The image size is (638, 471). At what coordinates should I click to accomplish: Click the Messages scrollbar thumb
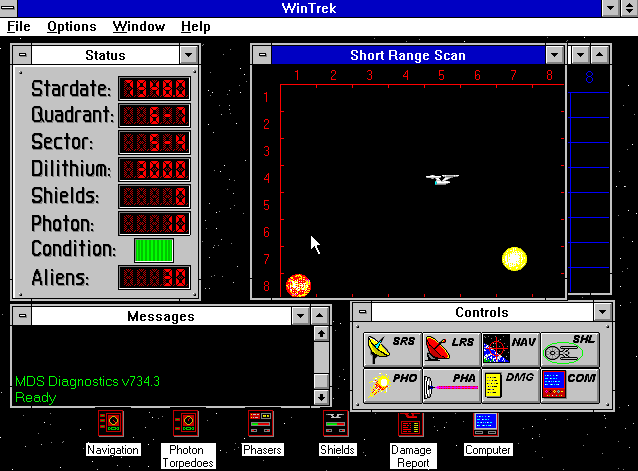tap(321, 381)
